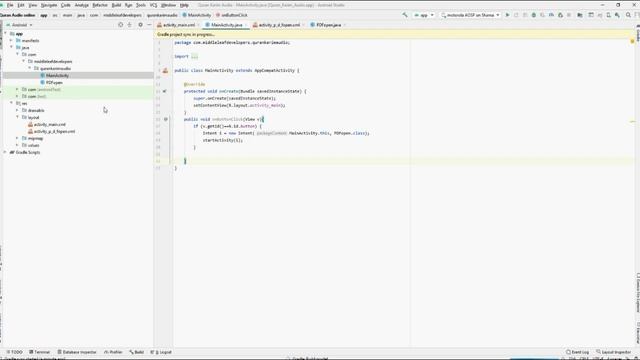Click the override gutter icon beside onCreate
640x360 pixels.
coord(164,91)
